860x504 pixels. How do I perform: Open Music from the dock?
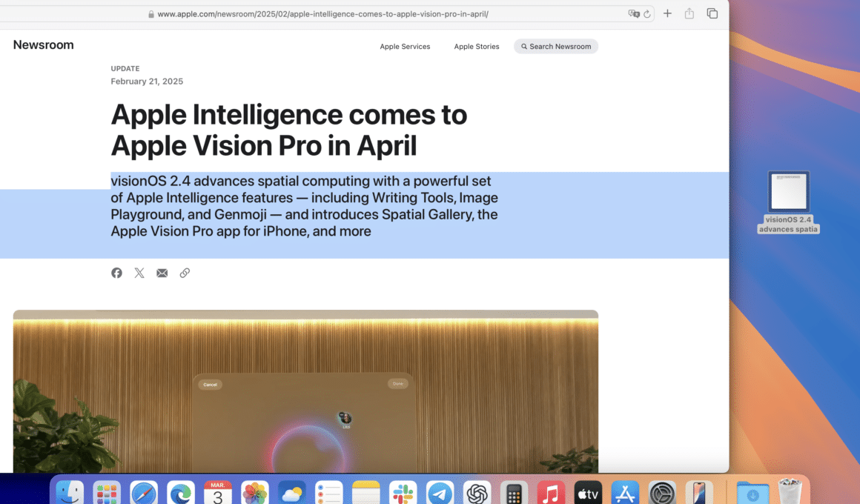(x=551, y=493)
